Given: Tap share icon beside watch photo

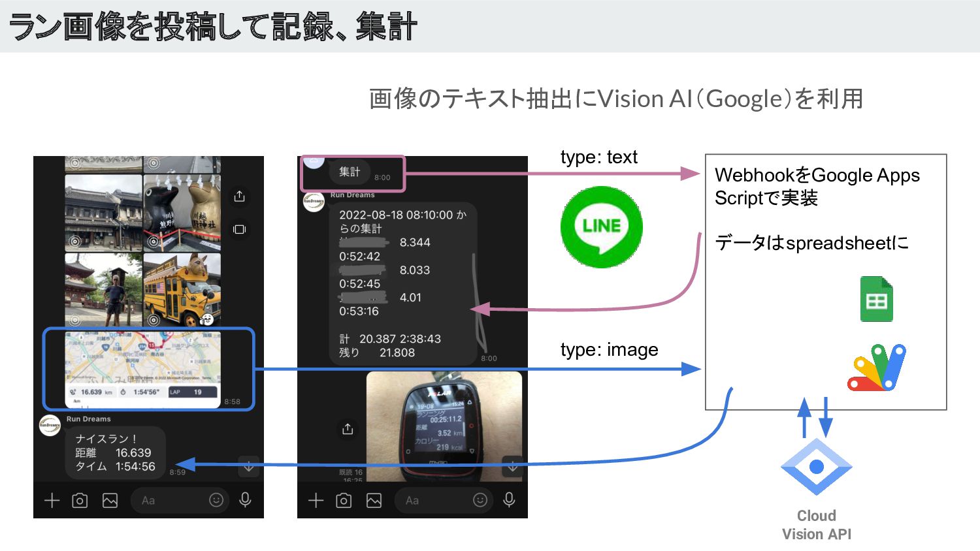Looking at the screenshot, I should (348, 429).
